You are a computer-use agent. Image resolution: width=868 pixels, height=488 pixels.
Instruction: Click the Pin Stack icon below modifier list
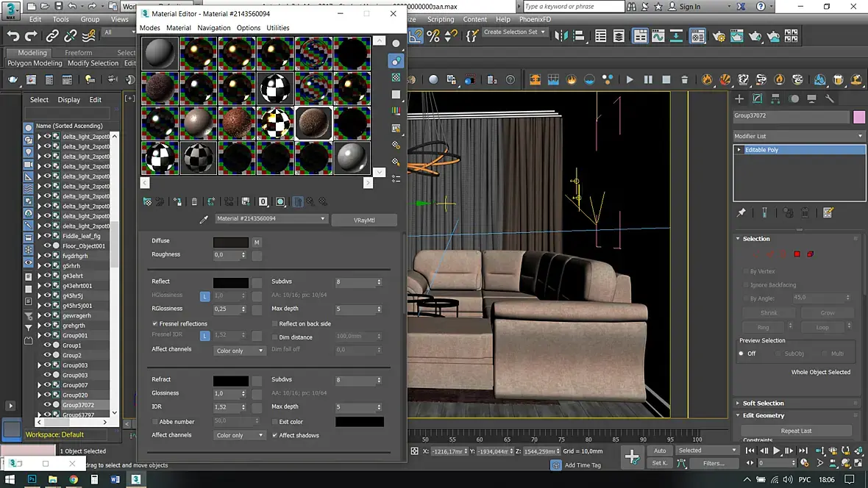click(x=741, y=213)
